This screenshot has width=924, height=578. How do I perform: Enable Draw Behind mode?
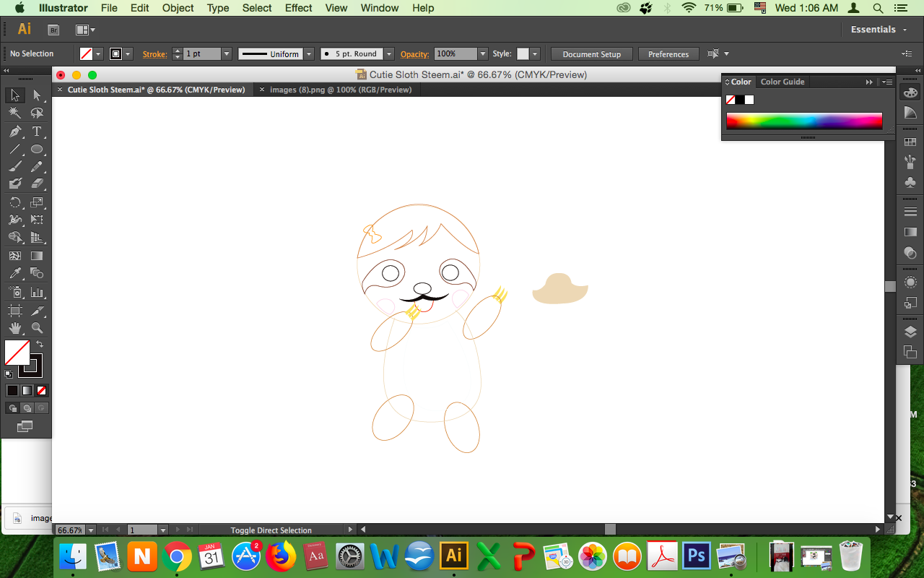27,408
